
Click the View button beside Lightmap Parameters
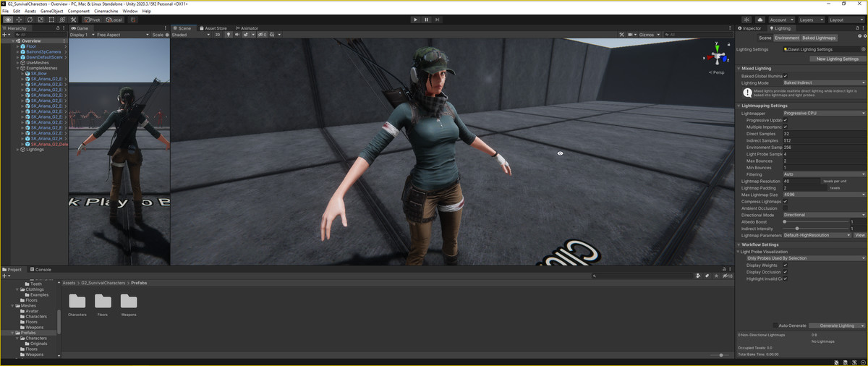click(859, 235)
